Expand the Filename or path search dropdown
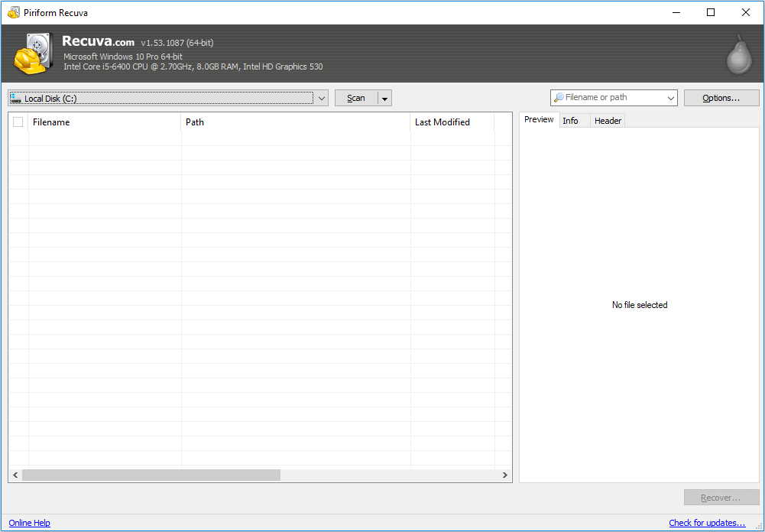 tap(669, 97)
